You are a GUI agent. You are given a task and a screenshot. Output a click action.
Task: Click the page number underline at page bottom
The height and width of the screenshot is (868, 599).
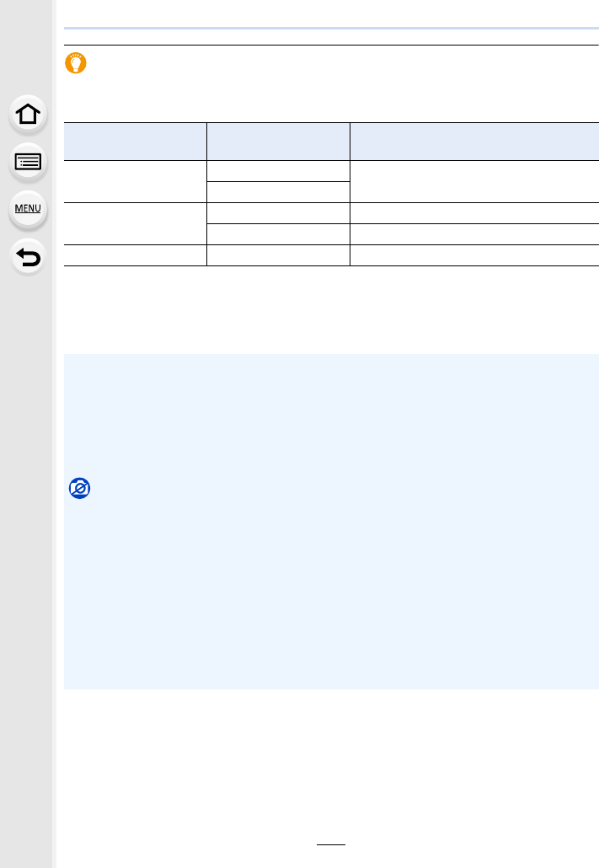click(331, 844)
